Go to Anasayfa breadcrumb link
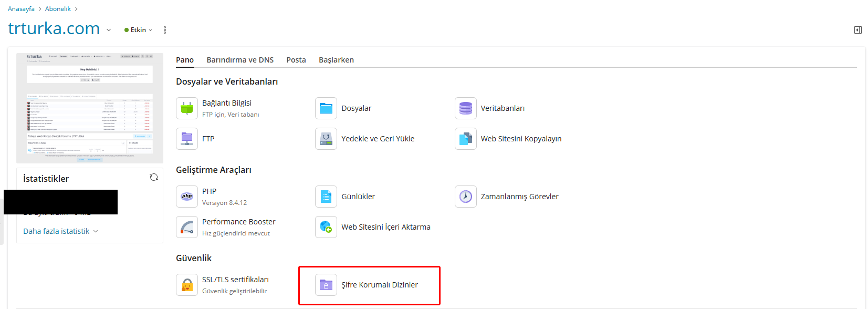The image size is (868, 309). coord(21,9)
